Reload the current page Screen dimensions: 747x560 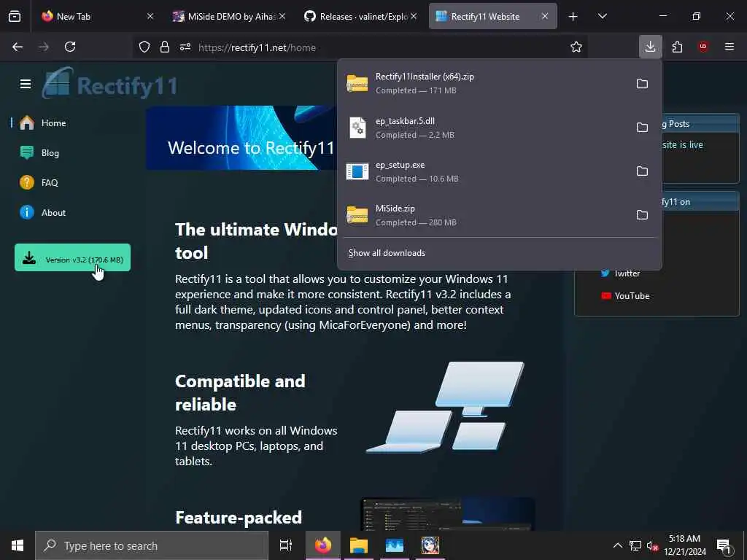tap(70, 47)
